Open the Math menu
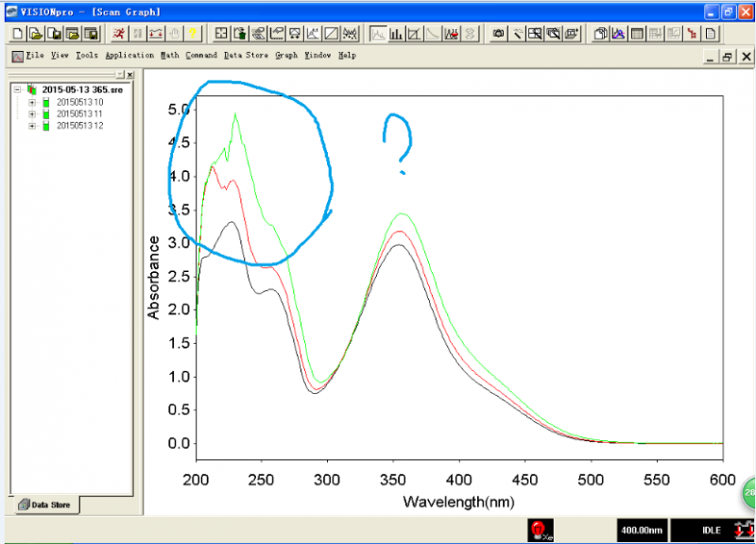This screenshot has height=544, width=756. pyautogui.click(x=170, y=56)
